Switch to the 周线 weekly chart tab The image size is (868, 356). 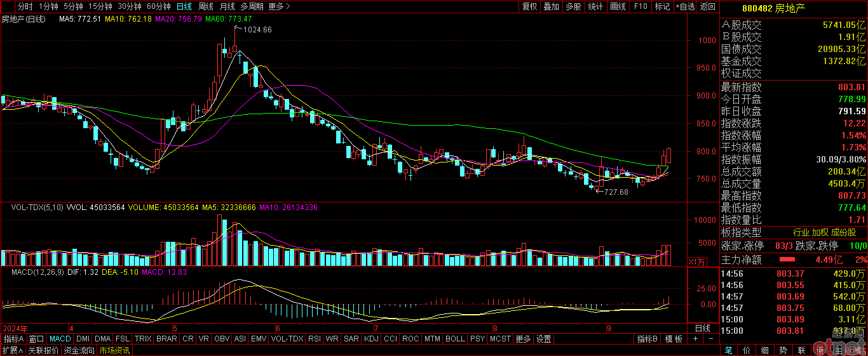(206, 6)
